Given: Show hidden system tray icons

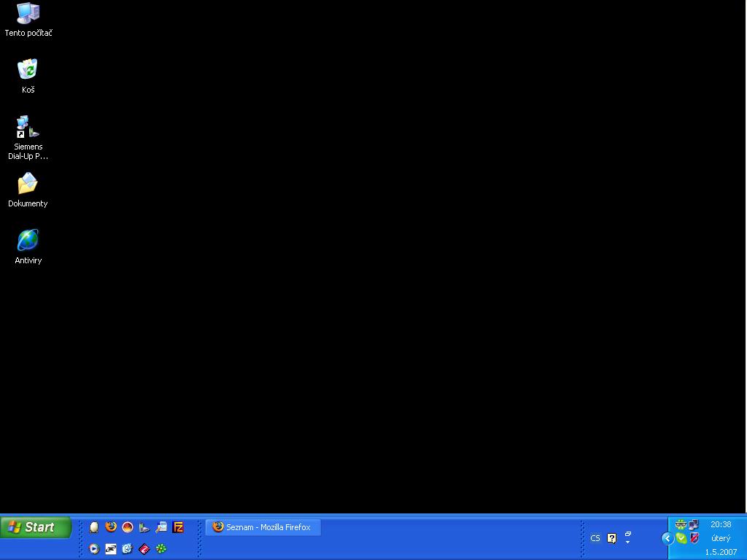Looking at the screenshot, I should [x=667, y=538].
